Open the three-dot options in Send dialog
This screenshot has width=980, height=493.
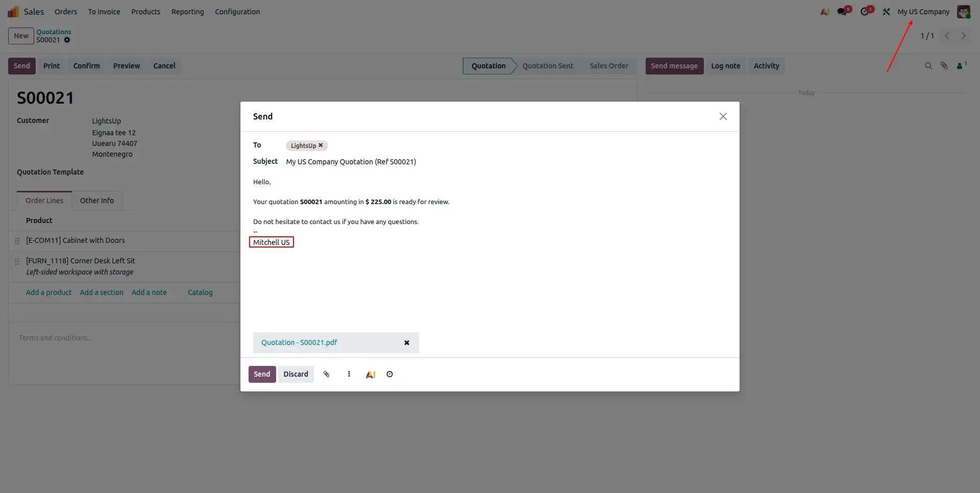[349, 374]
